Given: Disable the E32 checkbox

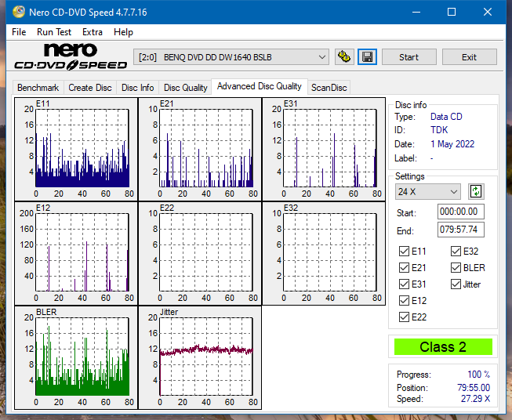Looking at the screenshot, I should coord(456,252).
